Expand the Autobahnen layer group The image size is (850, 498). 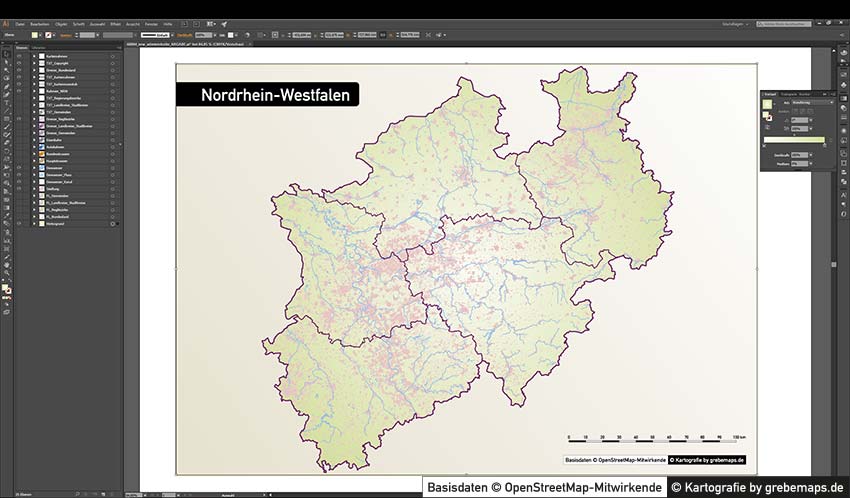[x=33, y=146]
